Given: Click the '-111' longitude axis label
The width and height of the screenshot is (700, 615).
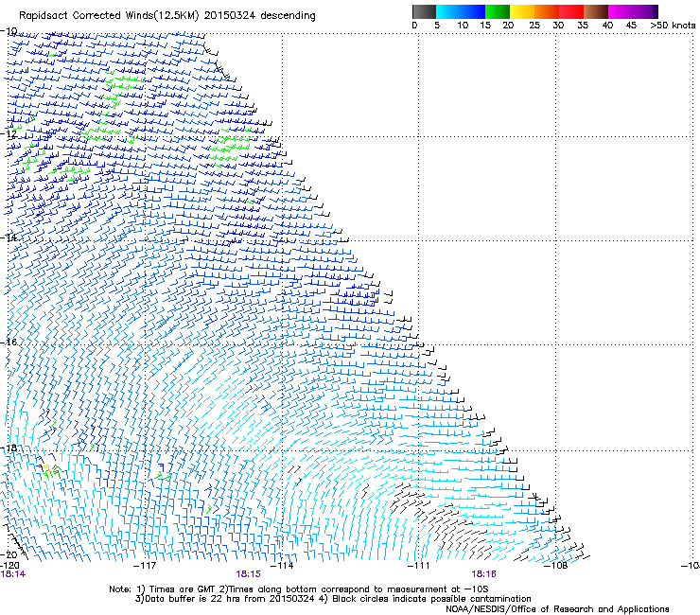Looking at the screenshot, I should pyautogui.click(x=418, y=566).
